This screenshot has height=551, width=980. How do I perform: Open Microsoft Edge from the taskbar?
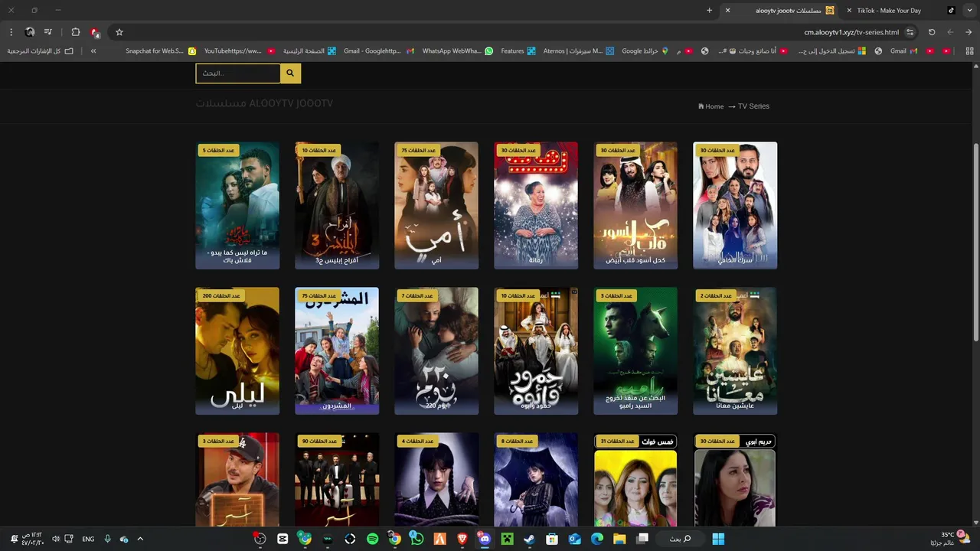(x=596, y=539)
